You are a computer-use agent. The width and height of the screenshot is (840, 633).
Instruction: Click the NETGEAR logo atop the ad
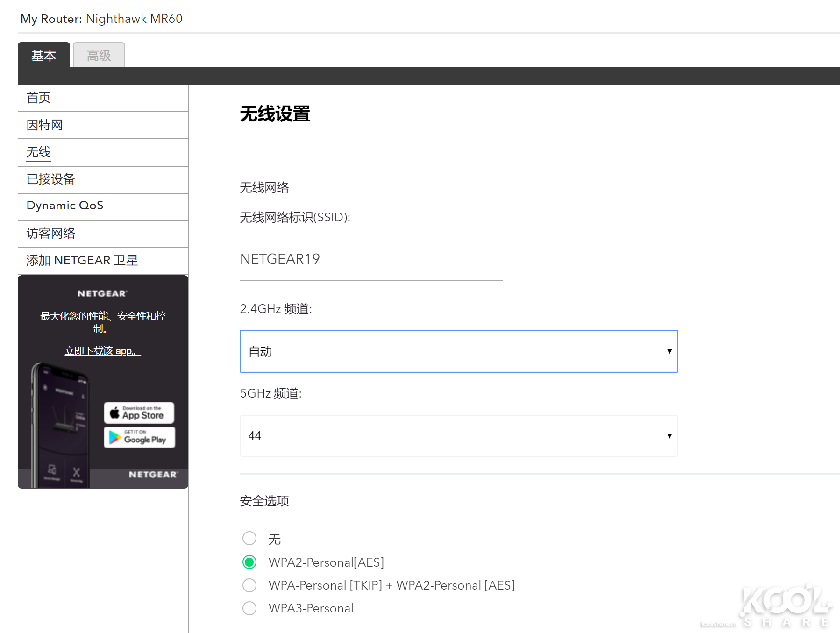click(x=102, y=293)
